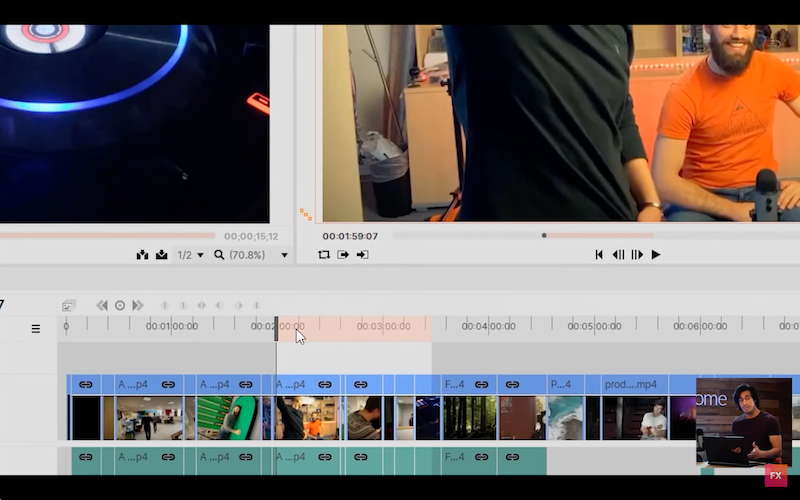Click the link icon on the first audio clip
Image resolution: width=800 pixels, height=500 pixels.
pos(86,457)
